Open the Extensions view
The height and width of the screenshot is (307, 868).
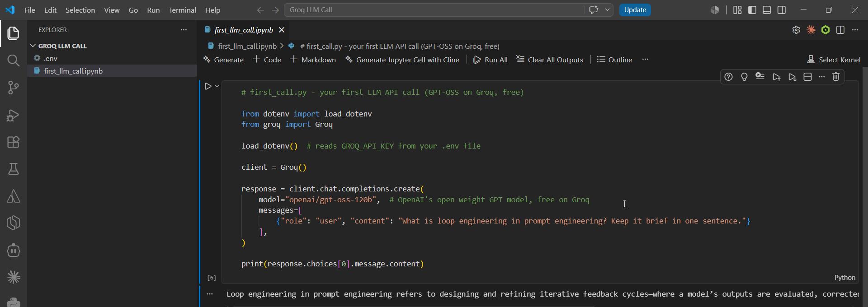pyautogui.click(x=13, y=142)
